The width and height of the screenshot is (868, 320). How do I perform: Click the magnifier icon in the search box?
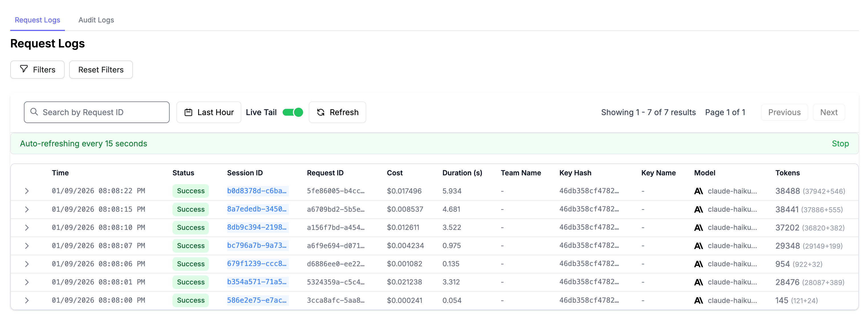(x=34, y=112)
